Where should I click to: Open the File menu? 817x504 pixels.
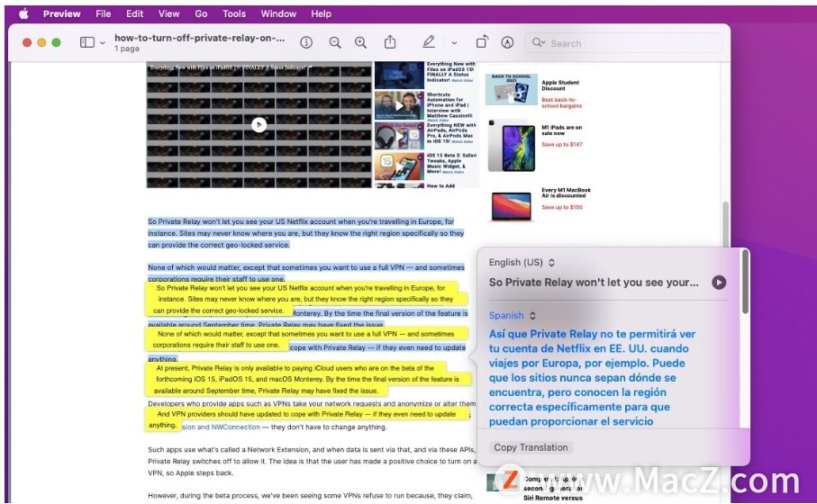point(104,14)
